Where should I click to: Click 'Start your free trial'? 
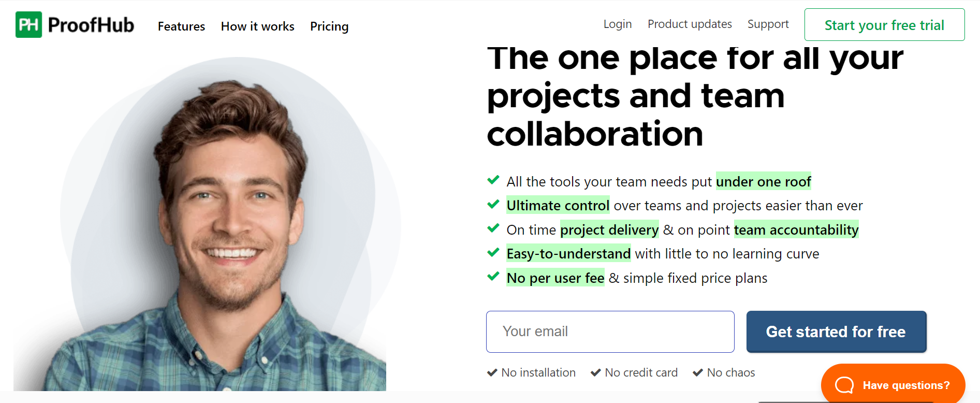tap(884, 24)
